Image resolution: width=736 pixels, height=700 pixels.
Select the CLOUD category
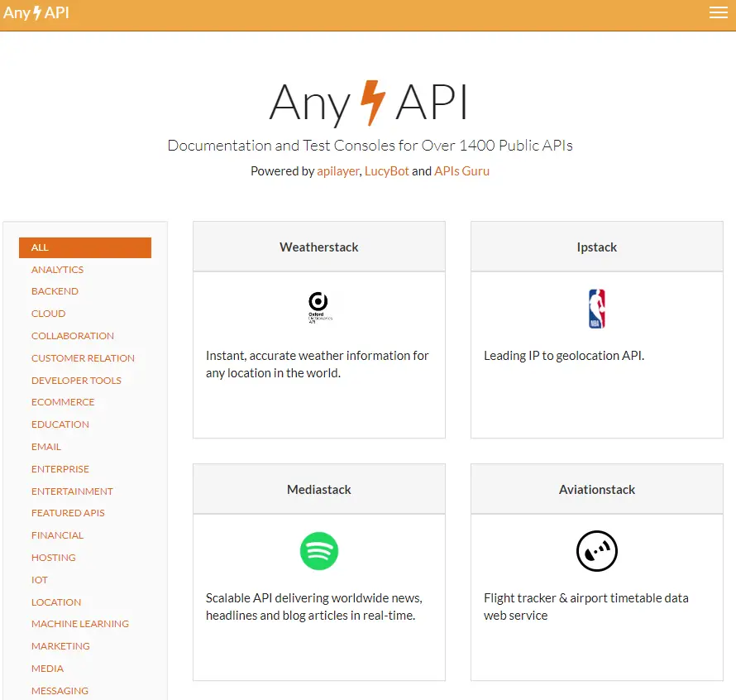(48, 313)
